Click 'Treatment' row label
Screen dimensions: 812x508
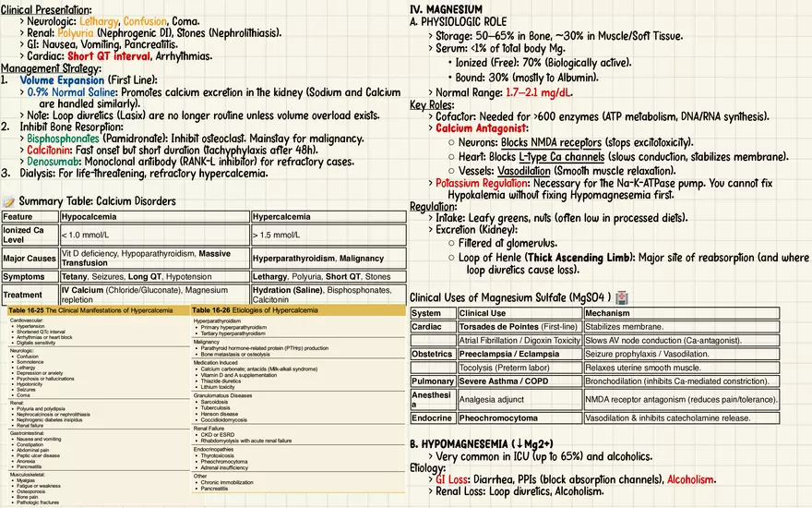[x=30, y=295]
